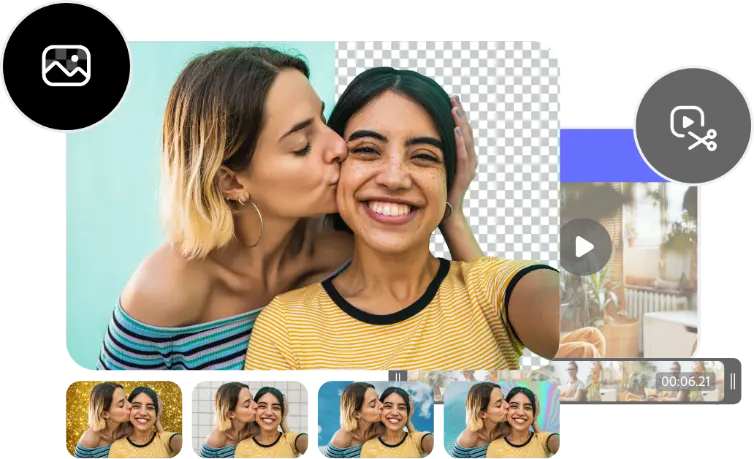Click the right trim handle on video timeline
This screenshot has width=754, height=459.
coord(732,382)
